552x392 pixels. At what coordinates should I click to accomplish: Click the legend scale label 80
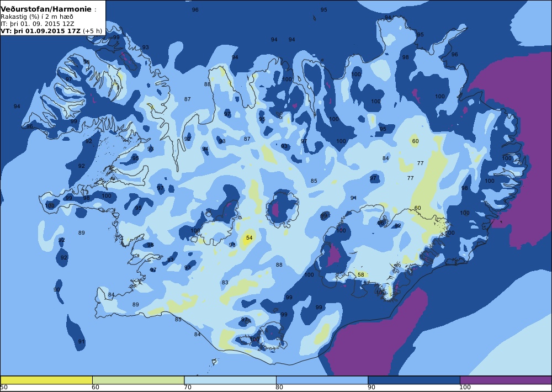pos(279,388)
